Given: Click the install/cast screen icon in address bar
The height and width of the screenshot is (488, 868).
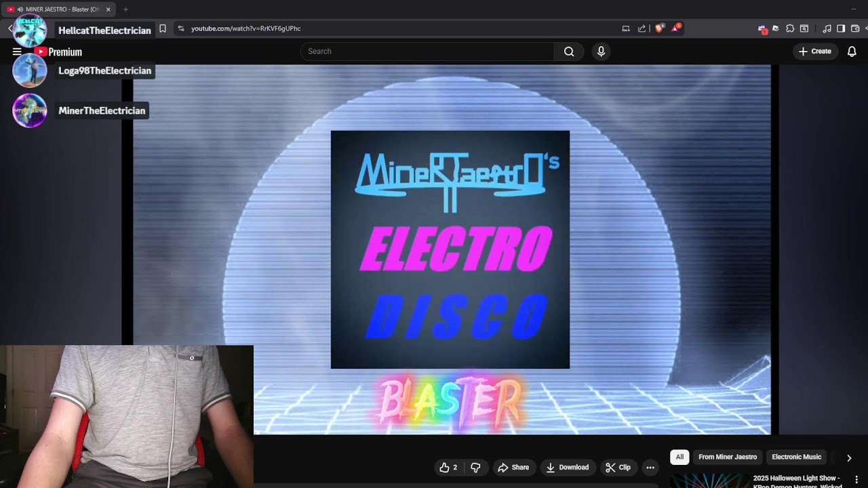Looking at the screenshot, I should [x=626, y=28].
